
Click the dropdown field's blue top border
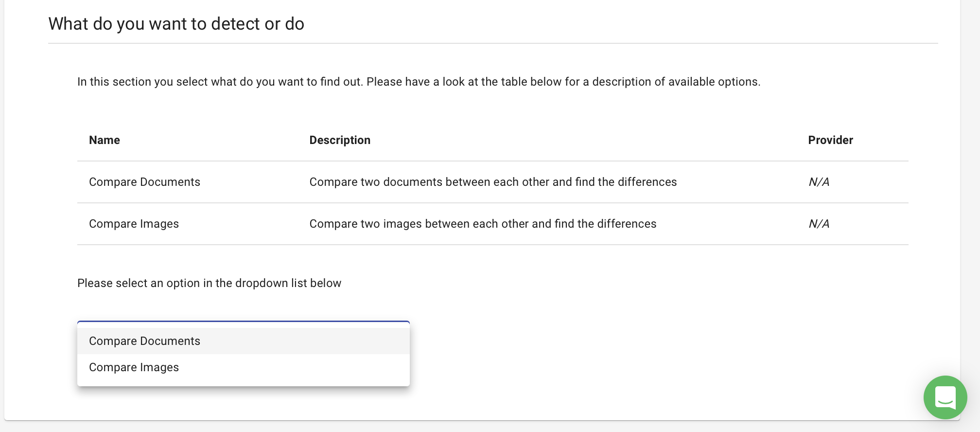243,322
